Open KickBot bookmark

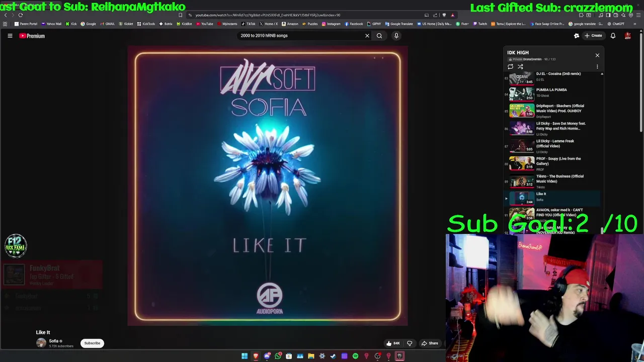184,24
